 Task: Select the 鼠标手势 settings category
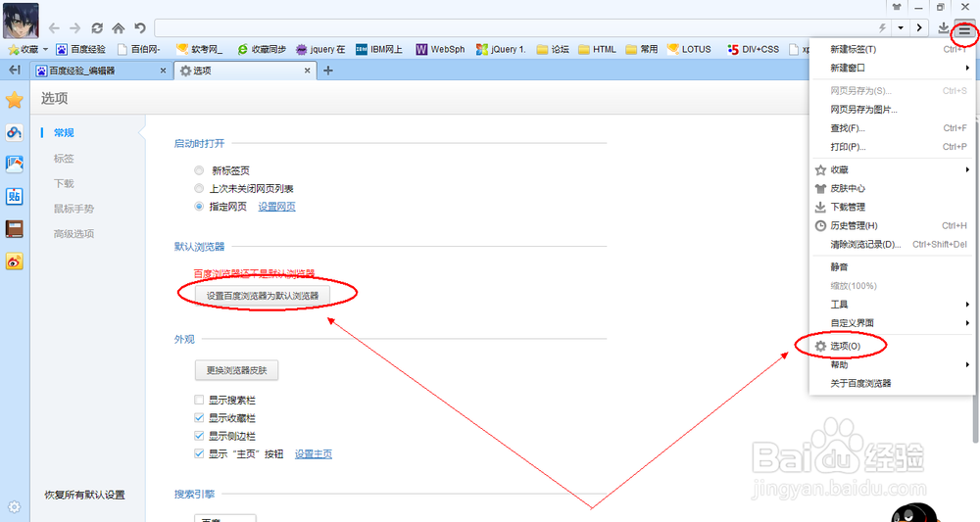coord(73,209)
